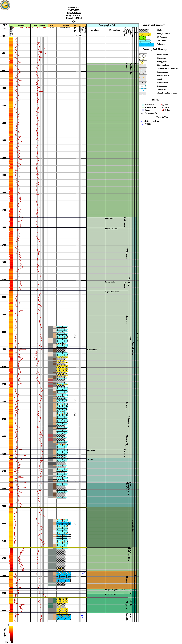
Task: Click the fossil symbol in the Lithology header
Action: click(75, 25)
